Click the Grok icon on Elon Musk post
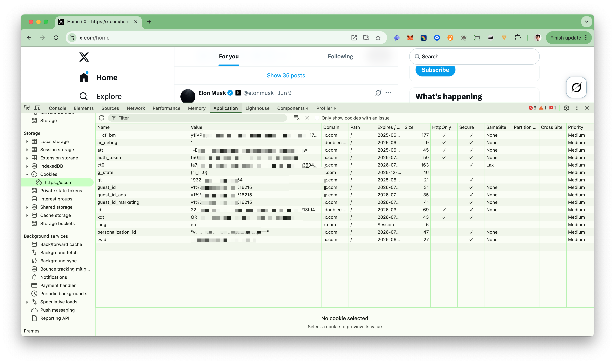Screen dimensions: 615x364 [378, 93]
